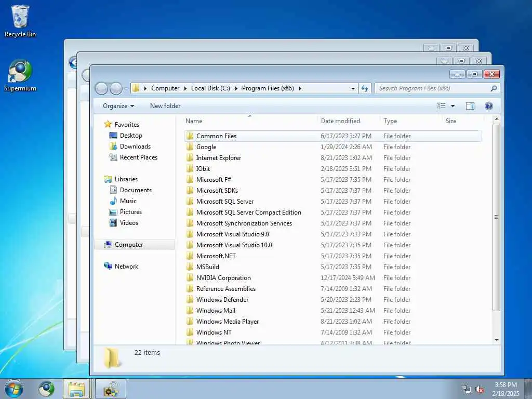Open the Documents library
The width and height of the screenshot is (532, 399).
(136, 190)
